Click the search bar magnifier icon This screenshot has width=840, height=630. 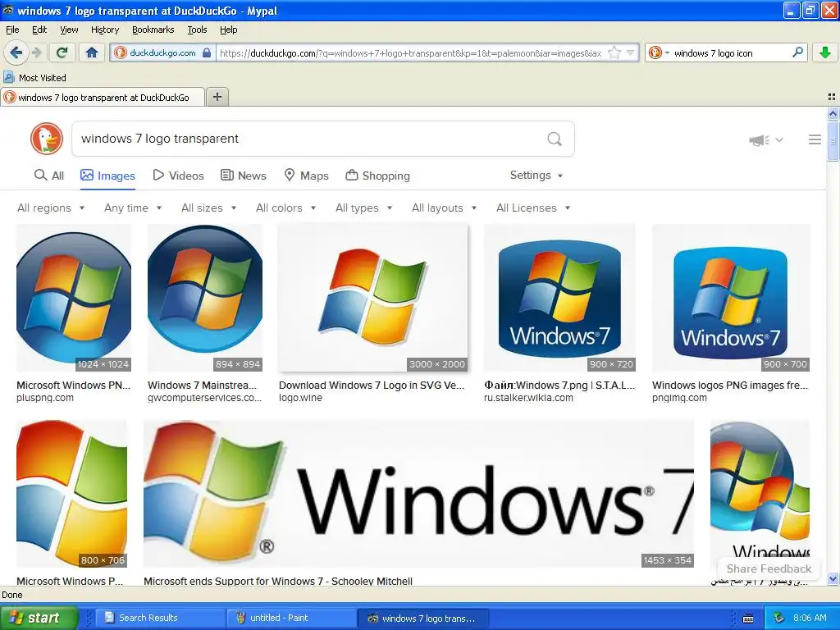click(797, 52)
